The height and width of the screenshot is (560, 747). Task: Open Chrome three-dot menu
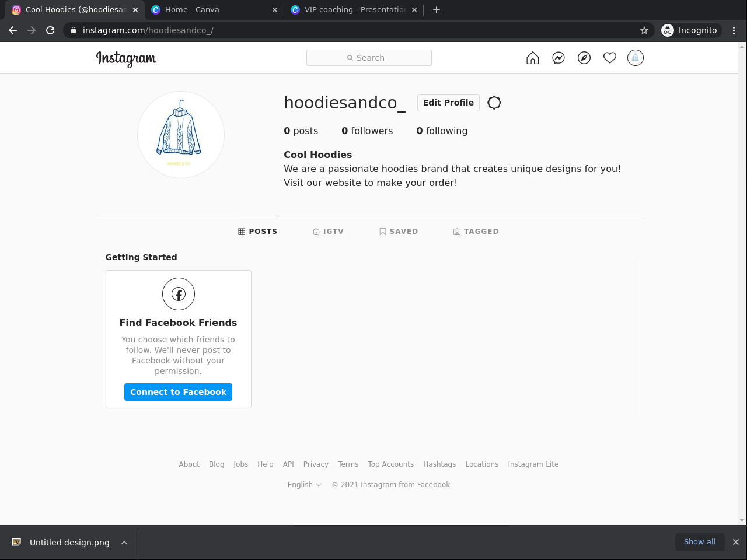click(x=734, y=30)
